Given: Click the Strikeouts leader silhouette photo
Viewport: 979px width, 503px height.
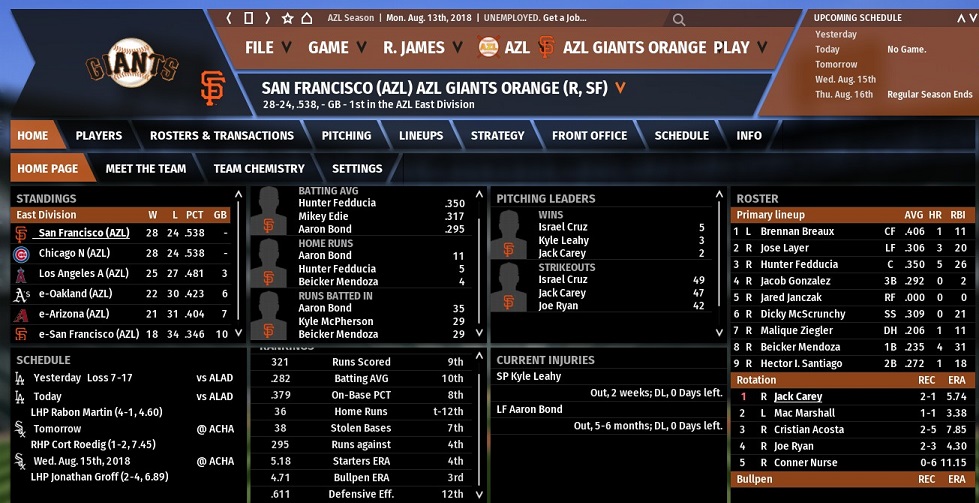Looking at the screenshot, I should tap(508, 286).
